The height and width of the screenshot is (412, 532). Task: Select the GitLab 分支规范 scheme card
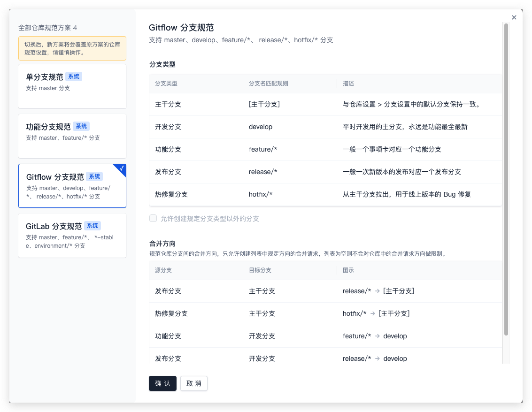click(x=72, y=236)
